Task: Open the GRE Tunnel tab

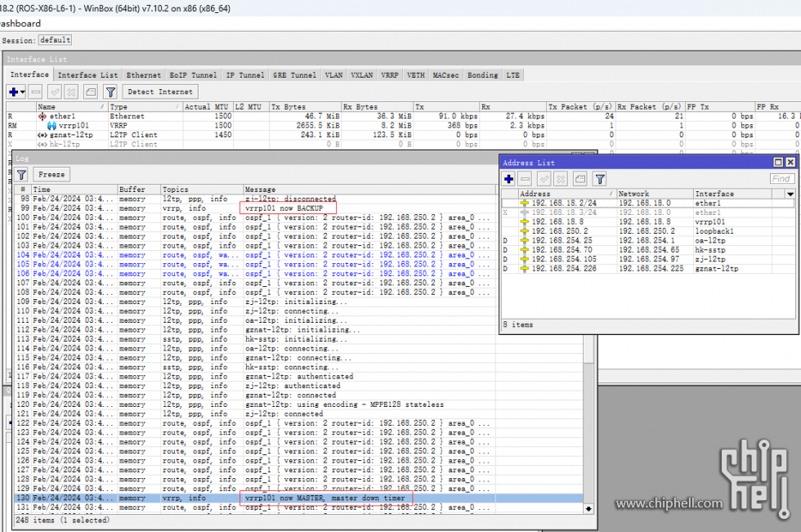Action: point(295,75)
